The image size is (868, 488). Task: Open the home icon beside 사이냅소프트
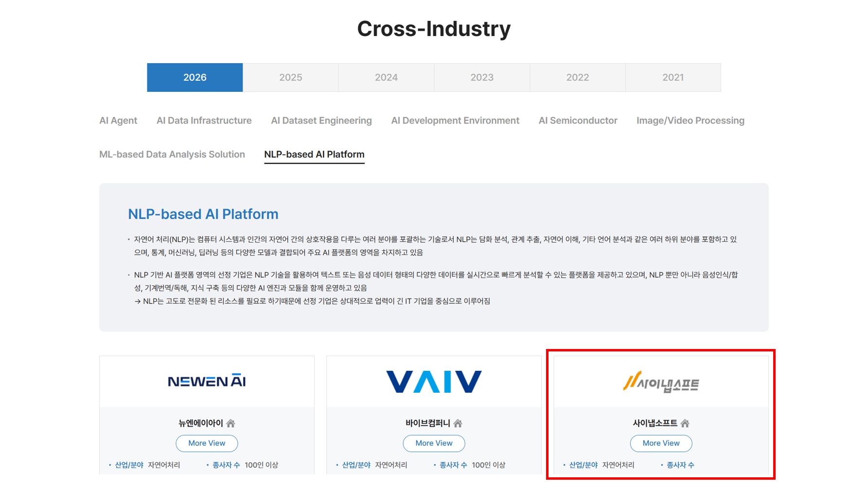(x=685, y=423)
